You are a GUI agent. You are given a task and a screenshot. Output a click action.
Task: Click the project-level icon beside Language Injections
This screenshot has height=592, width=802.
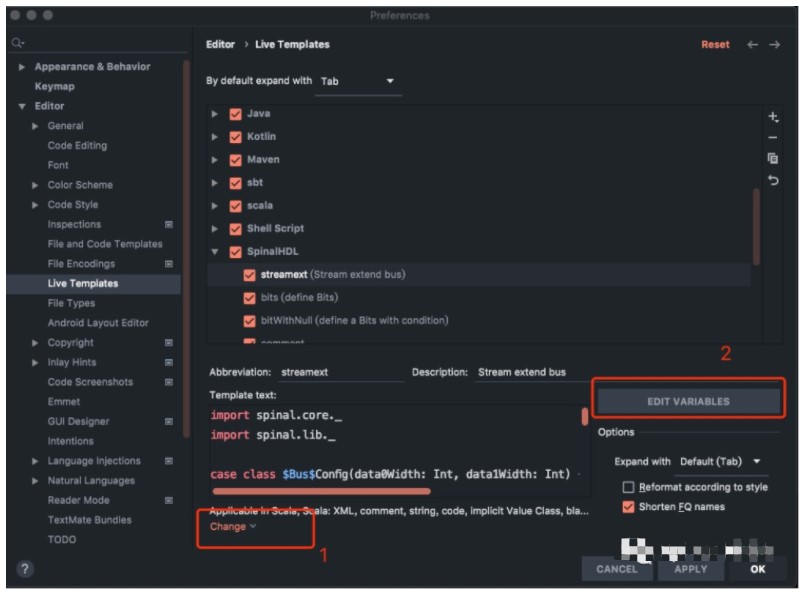click(169, 461)
